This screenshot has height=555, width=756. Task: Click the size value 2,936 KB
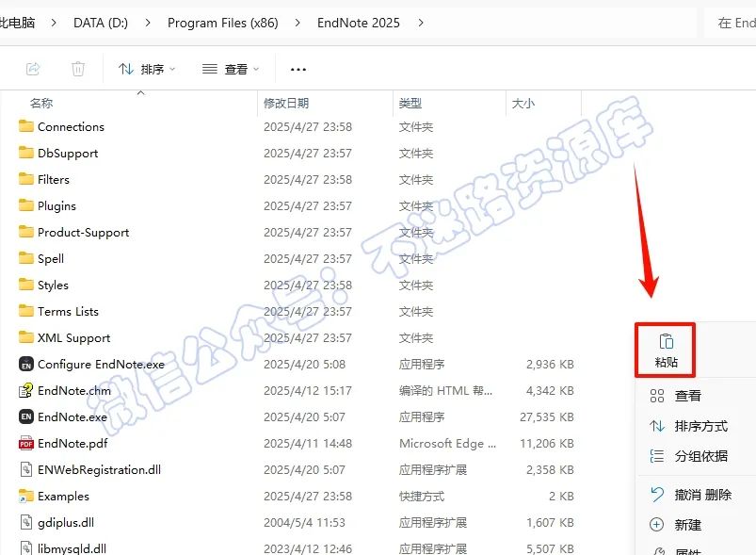550,364
